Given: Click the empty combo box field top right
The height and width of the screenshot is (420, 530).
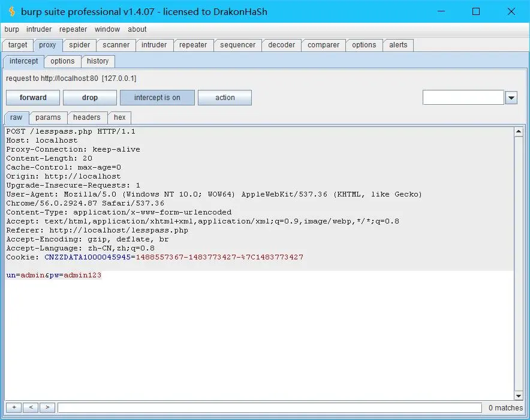Looking at the screenshot, I should (463, 98).
